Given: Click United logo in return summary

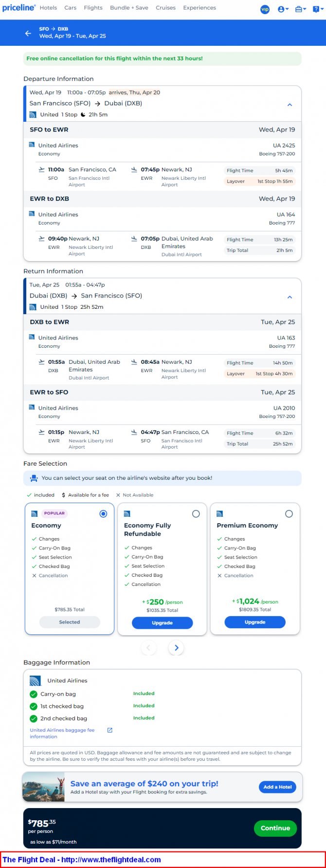Looking at the screenshot, I should 33,307.
